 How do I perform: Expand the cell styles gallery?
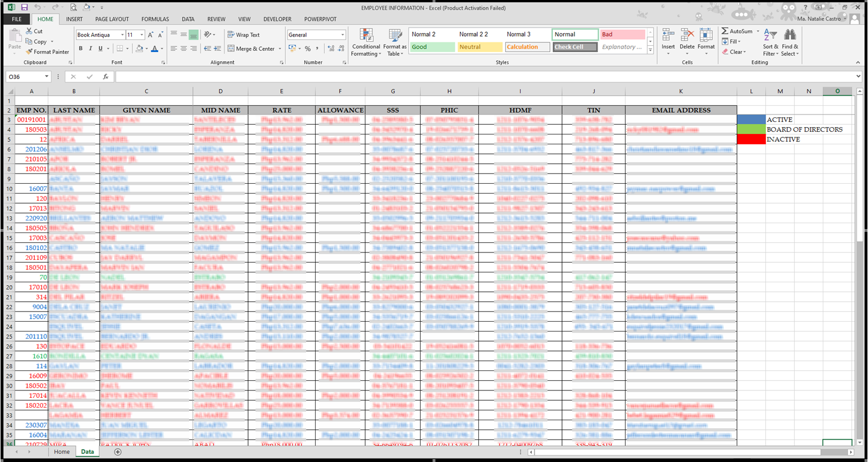click(x=650, y=51)
